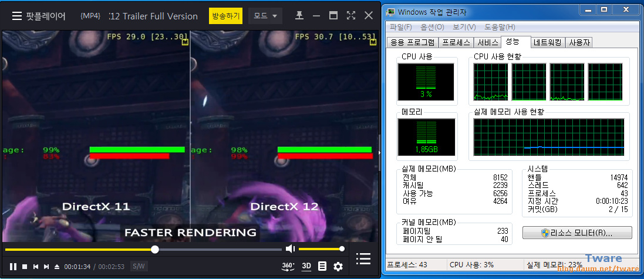Open the playback info panel icon

tap(322, 266)
